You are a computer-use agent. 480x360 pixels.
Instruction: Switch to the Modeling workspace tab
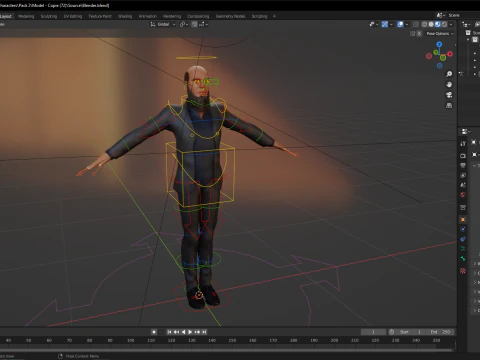pyautogui.click(x=26, y=16)
